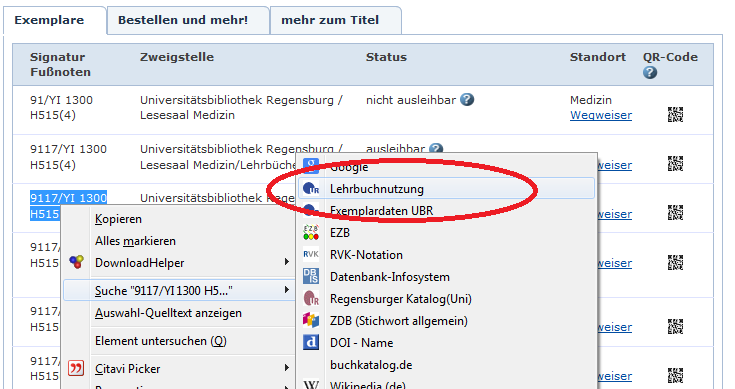Click the 'nicht ausleihbar' status text
Image resolution: width=735 pixels, height=389 pixels.
point(411,100)
